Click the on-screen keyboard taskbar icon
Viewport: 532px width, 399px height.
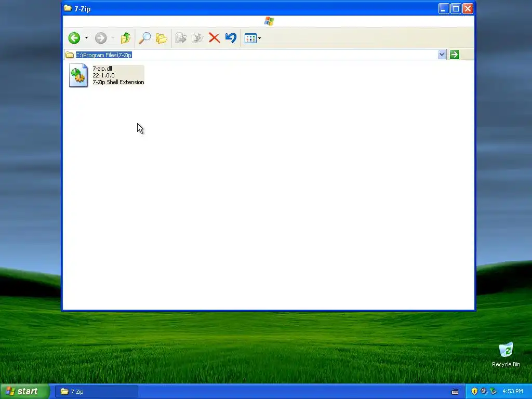(x=455, y=392)
